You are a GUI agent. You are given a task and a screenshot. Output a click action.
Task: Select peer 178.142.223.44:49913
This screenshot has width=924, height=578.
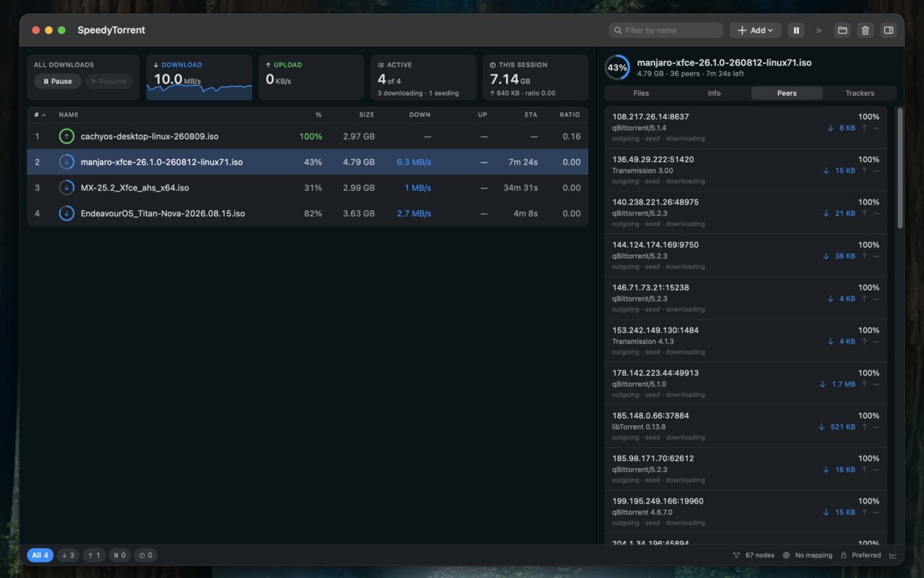(746, 384)
